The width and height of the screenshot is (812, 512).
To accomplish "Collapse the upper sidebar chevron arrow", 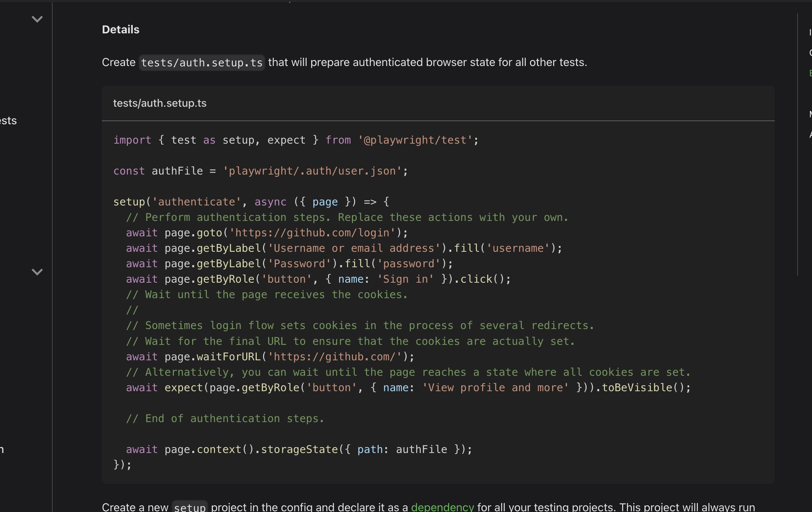I will [37, 19].
